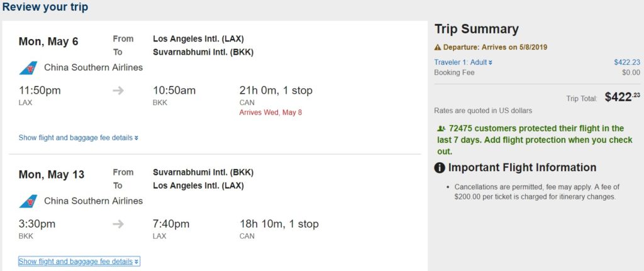
Task: Click the red 'Arrives Wed, May 8' notice
Action: [x=271, y=113]
